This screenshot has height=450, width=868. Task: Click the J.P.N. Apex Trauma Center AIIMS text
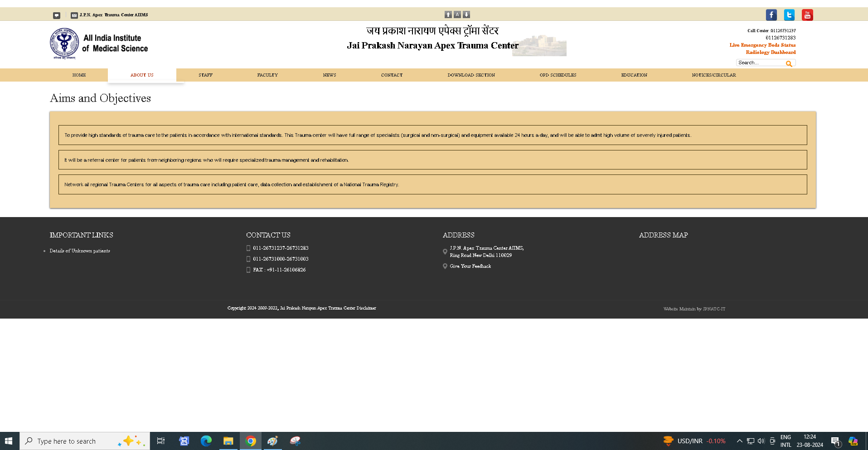[x=114, y=15]
